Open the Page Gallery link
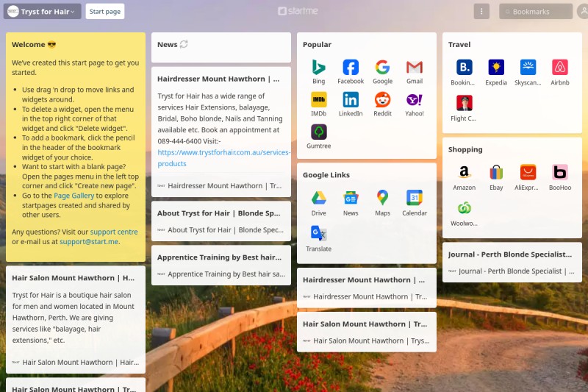Viewport: 588px width, 392px height. click(x=74, y=196)
